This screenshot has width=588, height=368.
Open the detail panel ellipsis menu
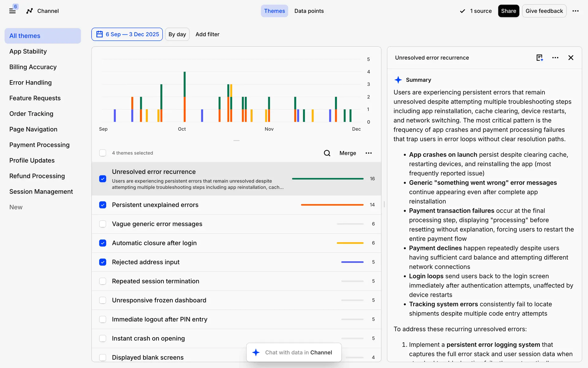(555, 58)
